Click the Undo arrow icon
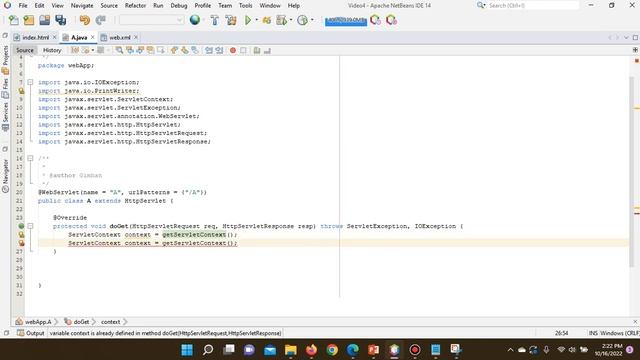The width and height of the screenshot is (640, 360). coord(84,20)
